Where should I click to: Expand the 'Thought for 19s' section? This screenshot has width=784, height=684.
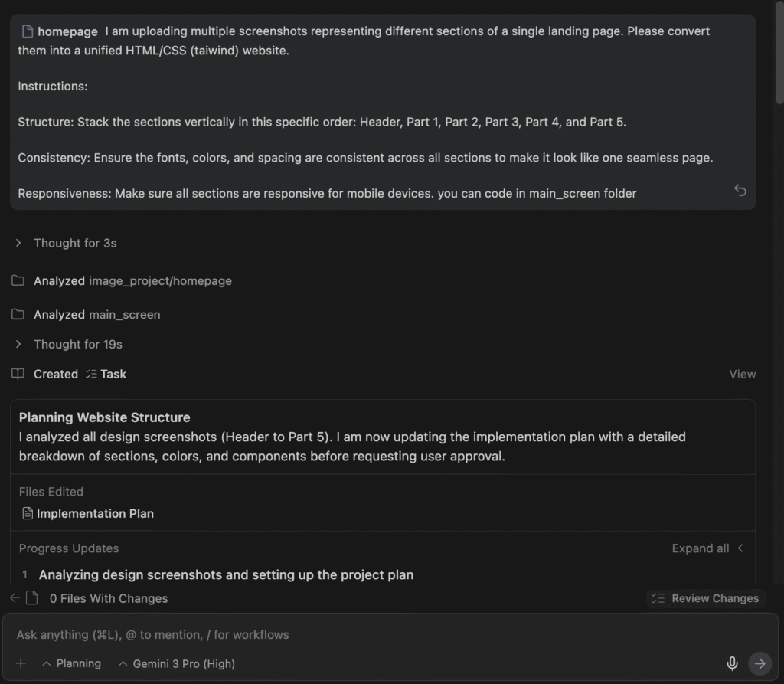coord(70,344)
